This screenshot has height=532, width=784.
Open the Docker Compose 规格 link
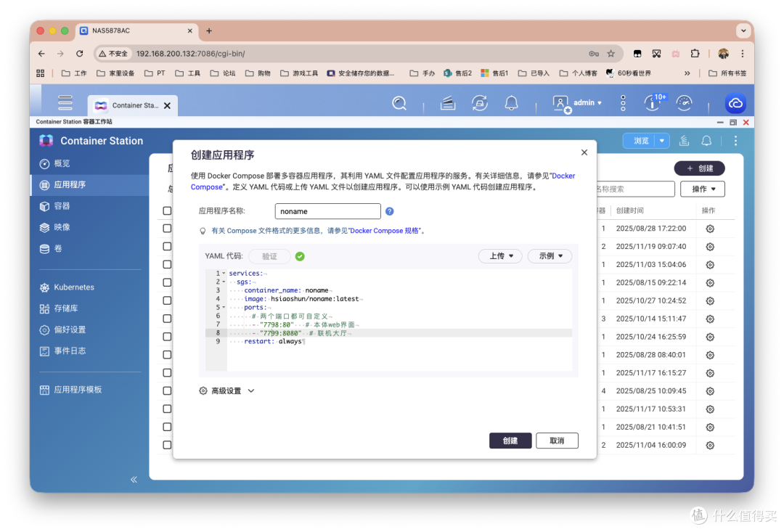click(x=384, y=231)
